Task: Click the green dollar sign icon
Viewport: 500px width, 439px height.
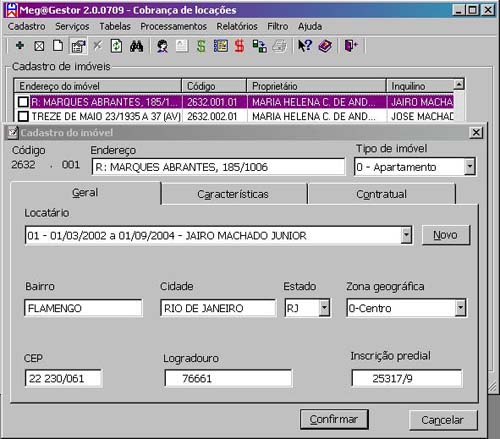Action: click(201, 46)
